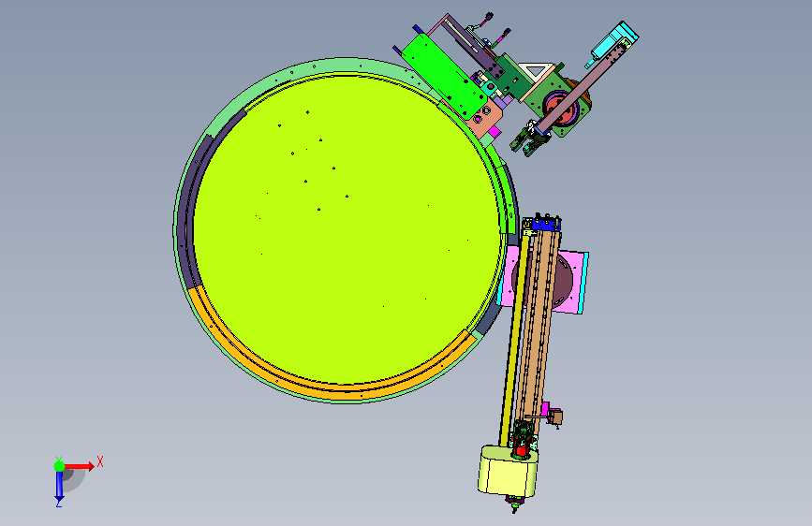
Task: Select the blue block atop the vertical rail
Action: point(546,224)
